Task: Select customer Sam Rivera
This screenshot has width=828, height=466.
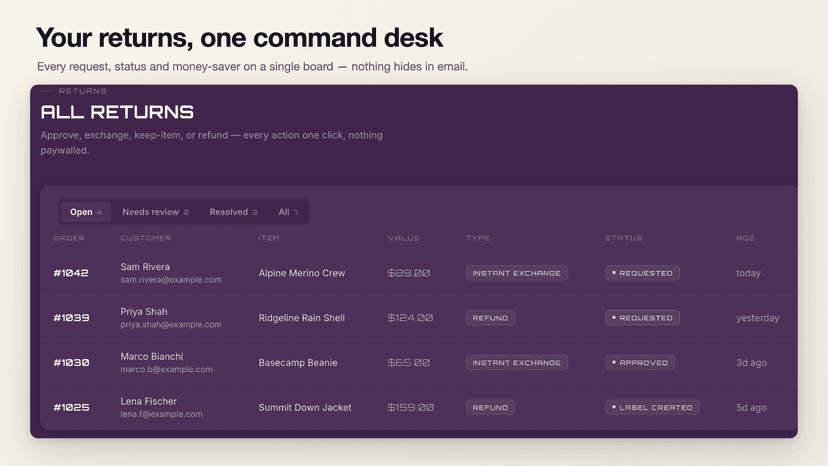Action: pyautogui.click(x=145, y=267)
